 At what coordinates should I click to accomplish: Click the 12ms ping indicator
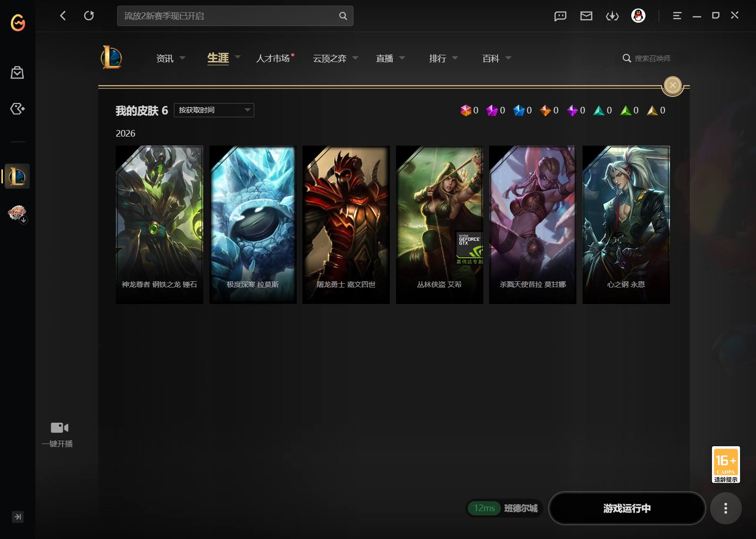(x=484, y=508)
